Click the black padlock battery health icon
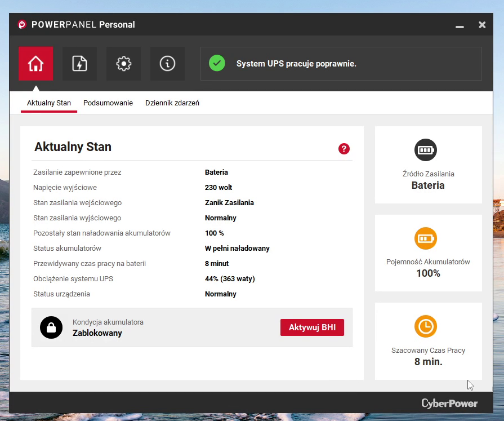Viewport: 504px width, 421px height. (x=51, y=327)
